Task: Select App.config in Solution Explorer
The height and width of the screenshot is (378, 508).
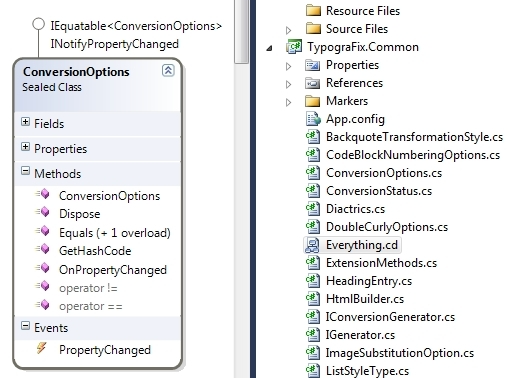Action: (x=355, y=119)
